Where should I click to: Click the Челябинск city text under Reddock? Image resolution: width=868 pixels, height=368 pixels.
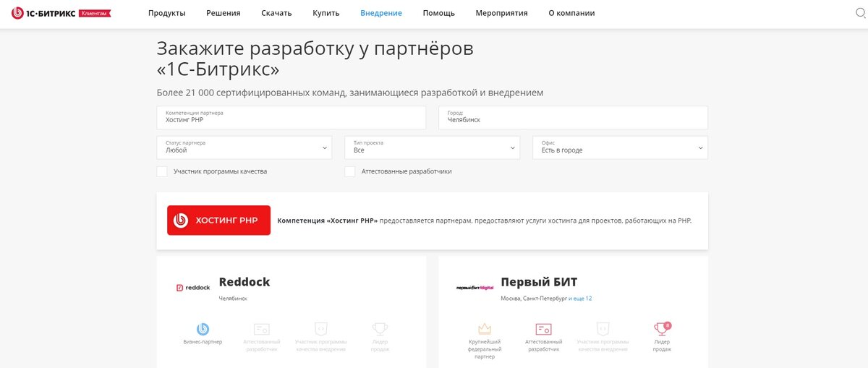tap(233, 298)
